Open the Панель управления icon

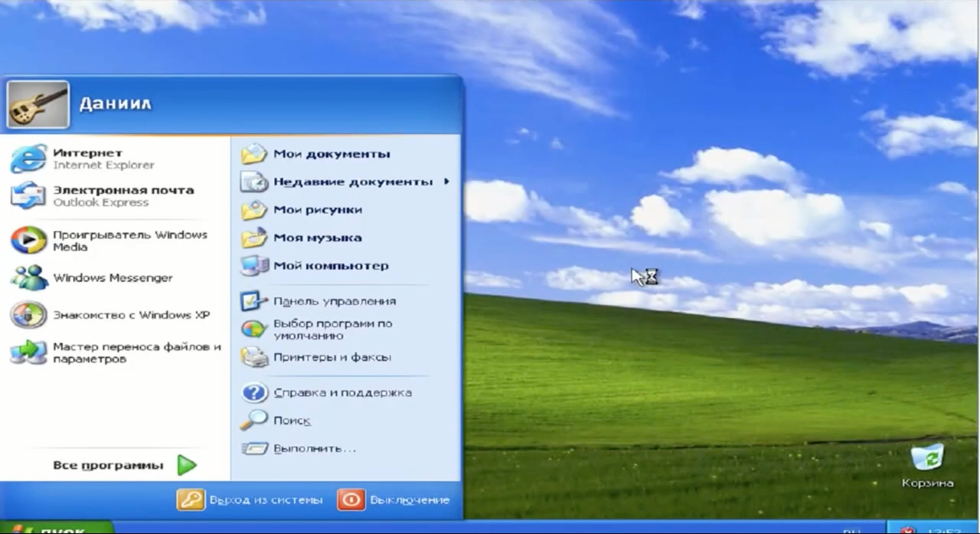(254, 301)
